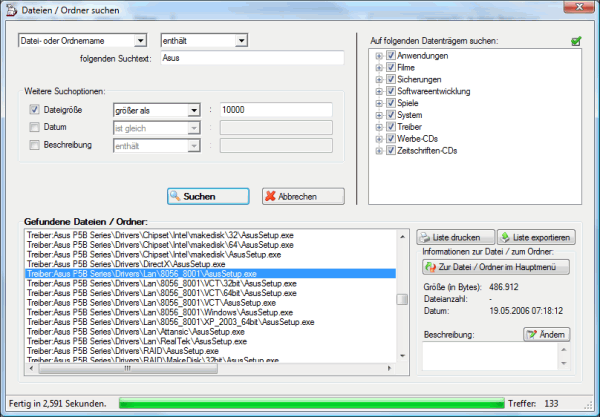Select highlighted result 'Lan\8056_8001\AsusSetup.exe'

tap(210, 274)
